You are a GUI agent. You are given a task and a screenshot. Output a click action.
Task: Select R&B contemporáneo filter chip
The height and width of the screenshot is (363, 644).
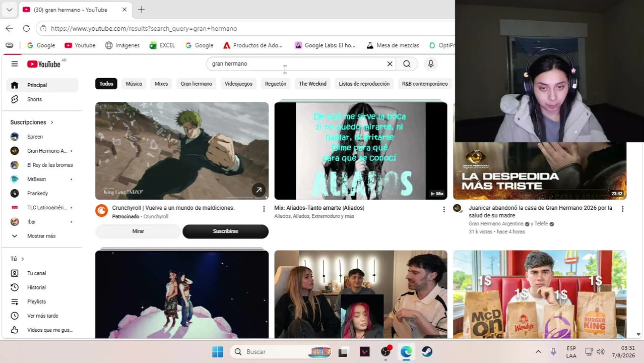(x=425, y=84)
